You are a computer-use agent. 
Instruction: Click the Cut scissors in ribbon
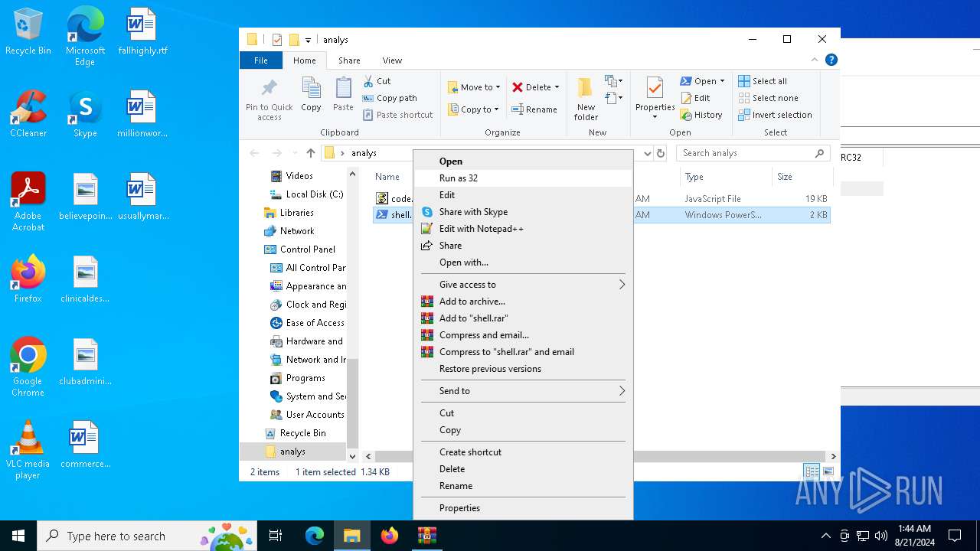tap(368, 81)
